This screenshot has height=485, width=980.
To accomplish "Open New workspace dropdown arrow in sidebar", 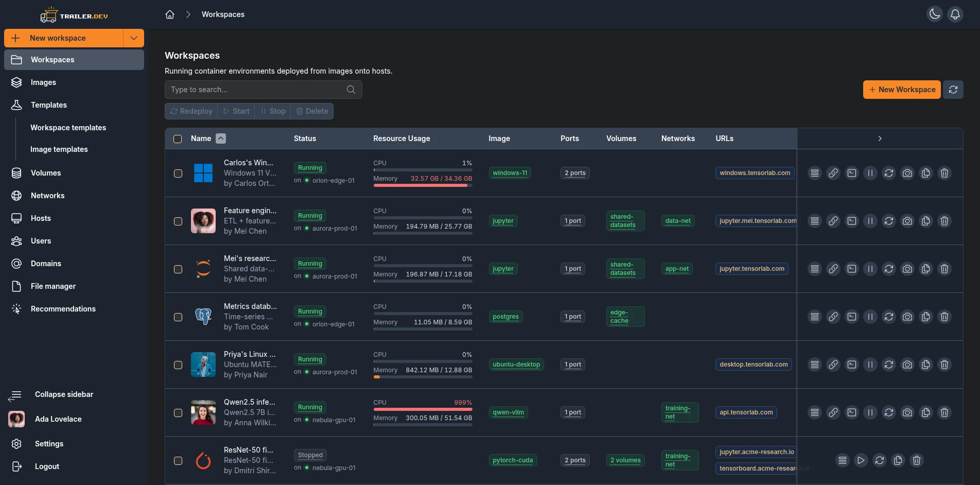I will pyautogui.click(x=134, y=38).
